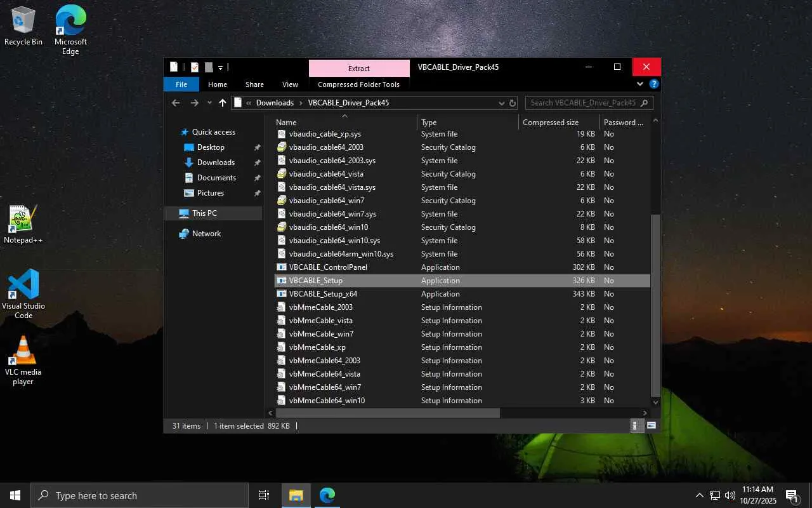This screenshot has height=508, width=812.
Task: Click the icon of vbaudio_cable64_vista.sys
Action: [282, 187]
